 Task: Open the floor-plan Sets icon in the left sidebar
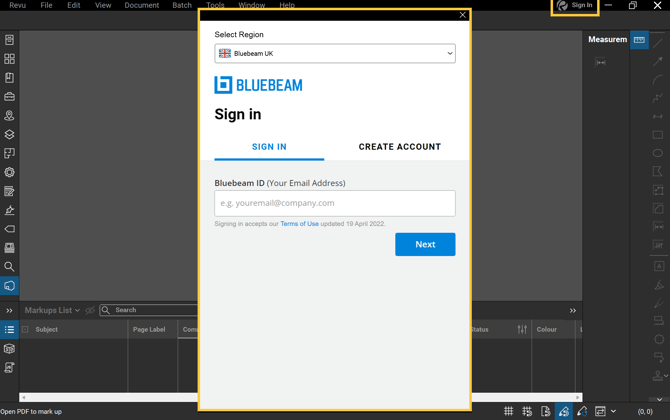point(9,153)
